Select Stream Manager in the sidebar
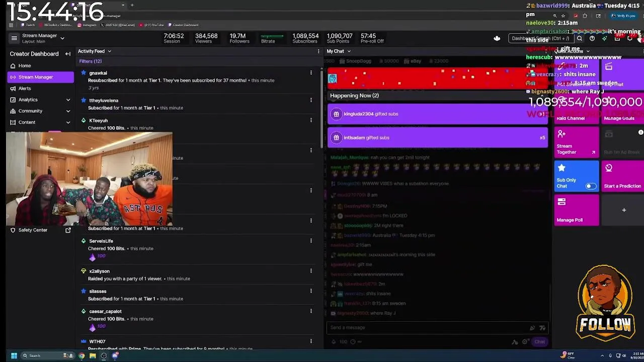 40,77
